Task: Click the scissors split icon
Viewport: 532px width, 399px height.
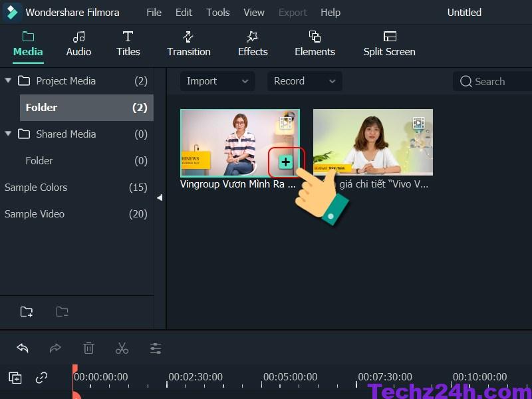Action: (122, 348)
